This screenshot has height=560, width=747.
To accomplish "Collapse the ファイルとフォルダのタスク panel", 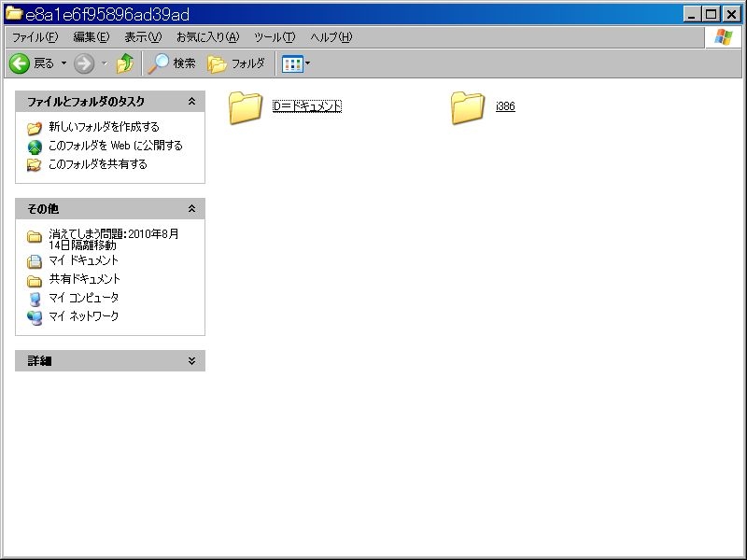I will point(191,102).
